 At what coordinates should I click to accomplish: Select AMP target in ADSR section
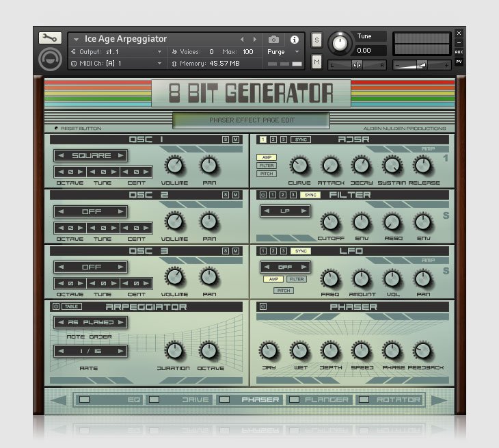pyautogui.click(x=267, y=157)
